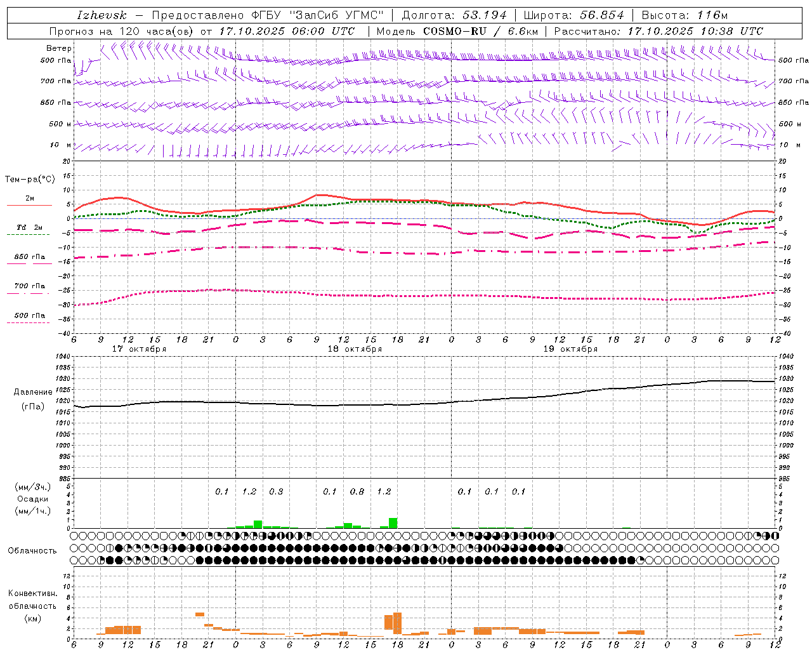This screenshot has height=650, width=812.
Task: Click the Izhevsk station title
Action: (x=101, y=15)
